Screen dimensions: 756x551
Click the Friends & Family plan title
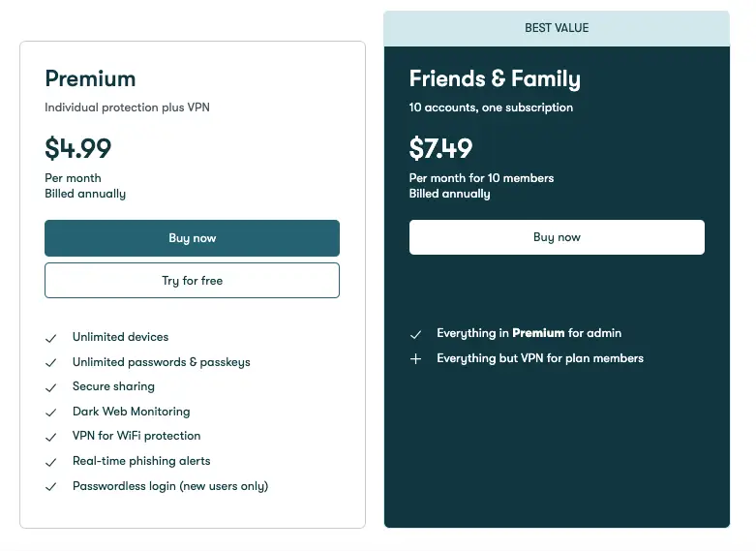point(495,79)
